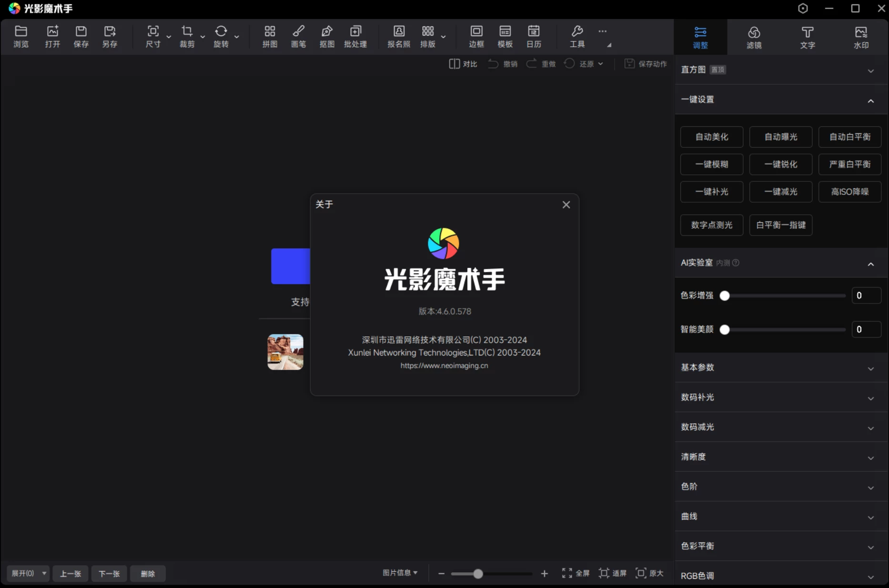The height and width of the screenshot is (588, 889).
Task: Click the 保存 save icon
Action: coord(81,37)
